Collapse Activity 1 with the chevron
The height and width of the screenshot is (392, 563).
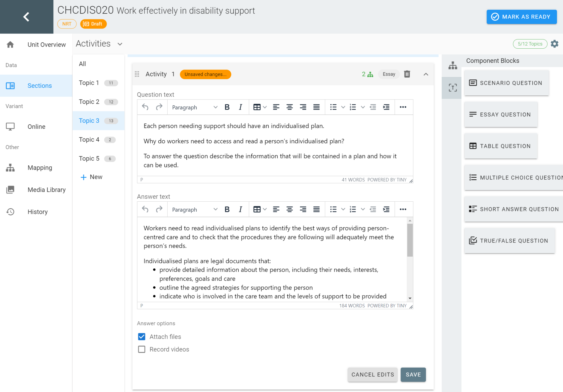pos(426,74)
